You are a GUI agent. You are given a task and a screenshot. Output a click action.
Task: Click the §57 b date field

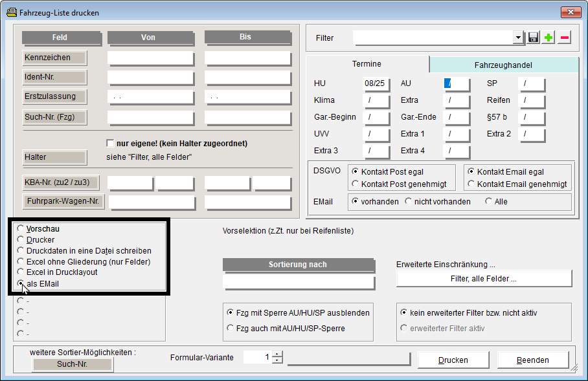(532, 117)
